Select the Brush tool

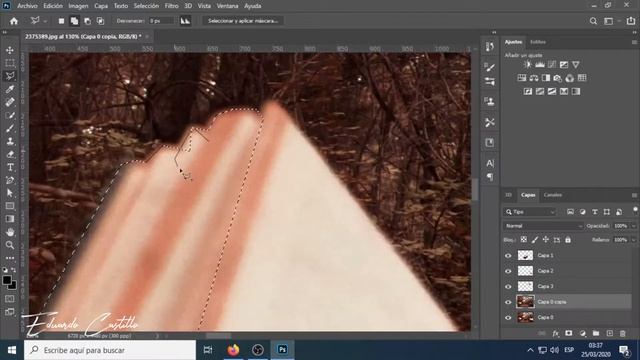tap(10, 128)
